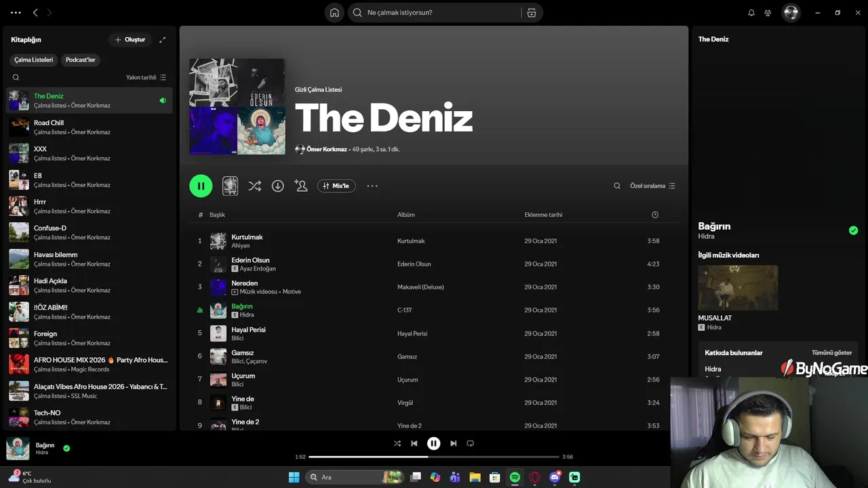The image size is (868, 488).
Task: Click Oluştur to create a playlist
Action: (130, 40)
